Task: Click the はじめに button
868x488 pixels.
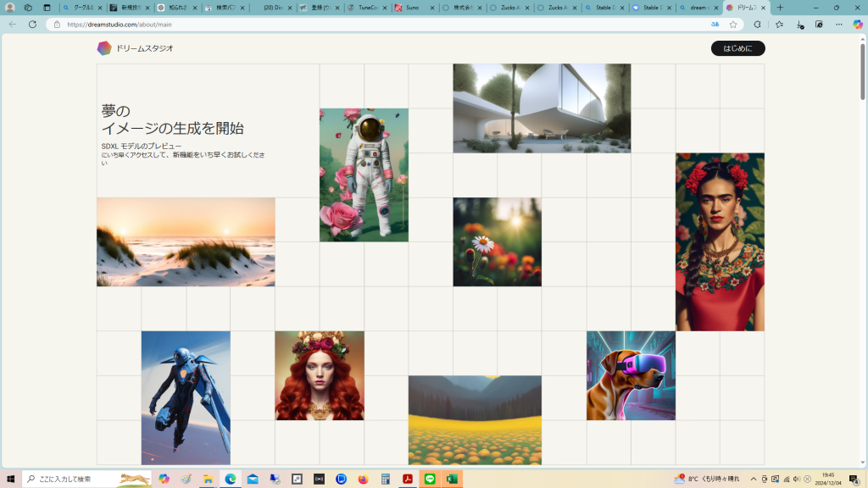Action: (737, 48)
